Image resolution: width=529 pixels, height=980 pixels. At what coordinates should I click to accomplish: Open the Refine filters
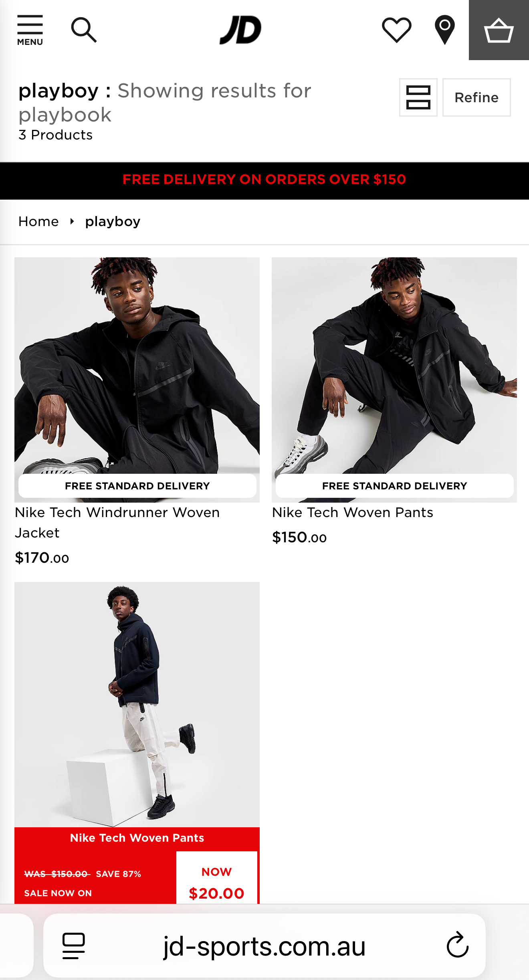click(x=477, y=97)
